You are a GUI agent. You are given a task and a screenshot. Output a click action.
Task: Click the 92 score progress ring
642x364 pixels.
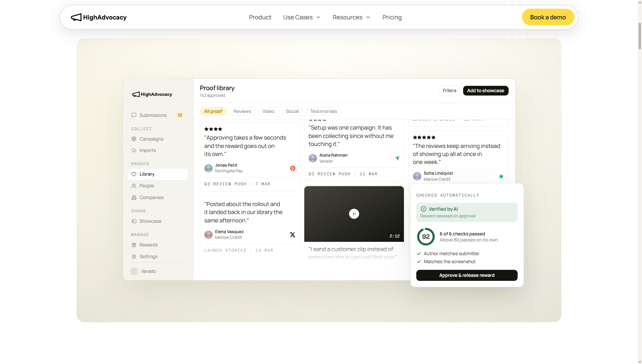point(426,237)
